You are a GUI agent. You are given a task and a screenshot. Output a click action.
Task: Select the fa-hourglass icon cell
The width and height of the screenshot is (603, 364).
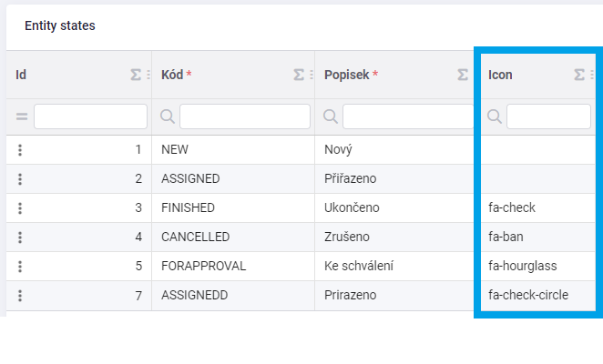point(537,266)
